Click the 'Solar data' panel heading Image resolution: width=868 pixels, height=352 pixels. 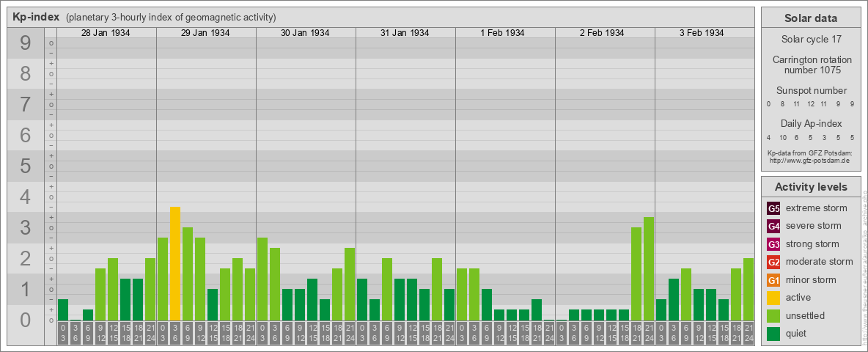[x=811, y=18]
